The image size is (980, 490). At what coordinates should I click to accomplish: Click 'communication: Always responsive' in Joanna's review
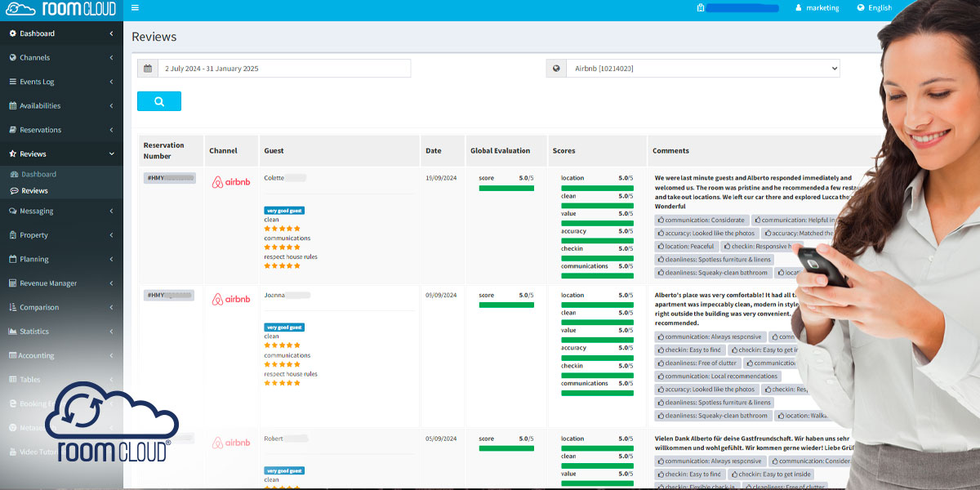point(710,336)
